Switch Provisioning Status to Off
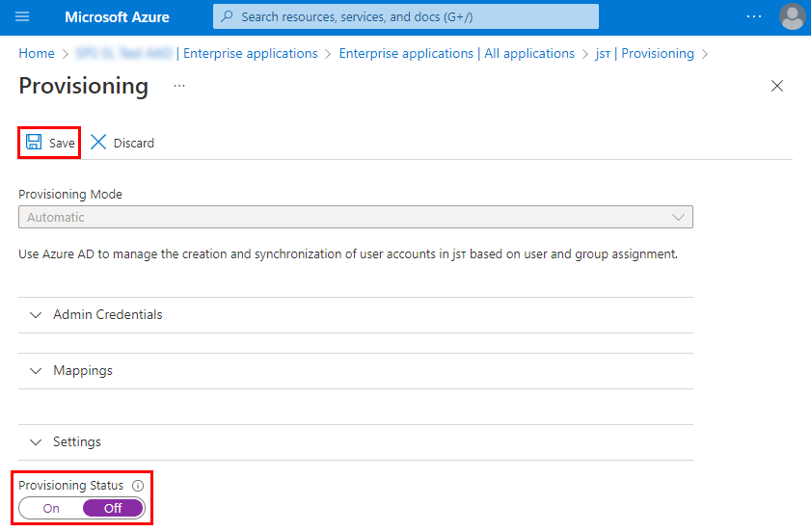 tap(113, 508)
